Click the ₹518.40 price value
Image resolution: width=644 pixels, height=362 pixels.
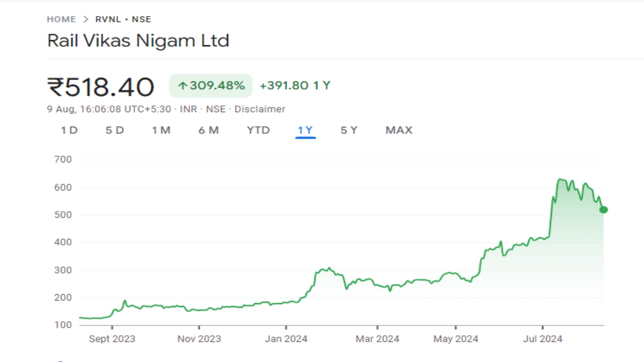101,87
